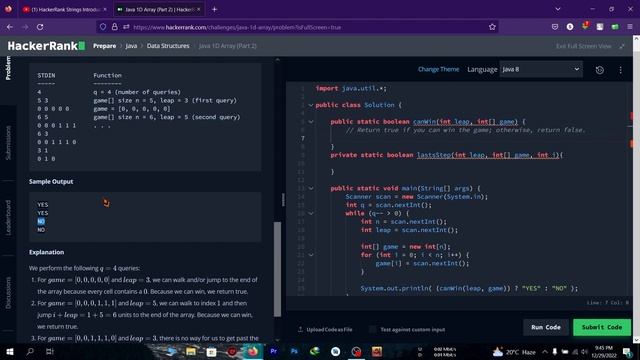The height and width of the screenshot is (360, 640).
Task: Click the Sample Output heading
Action: pyautogui.click(x=51, y=182)
